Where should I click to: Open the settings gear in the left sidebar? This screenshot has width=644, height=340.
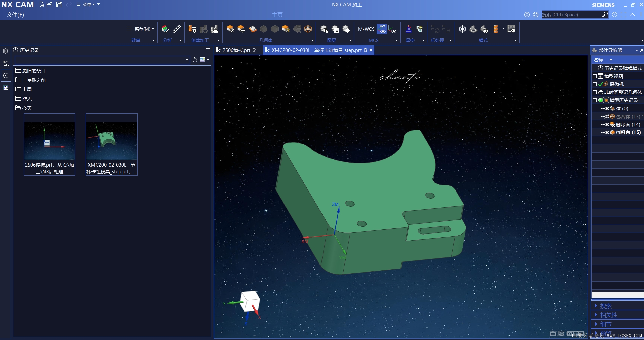(x=6, y=51)
